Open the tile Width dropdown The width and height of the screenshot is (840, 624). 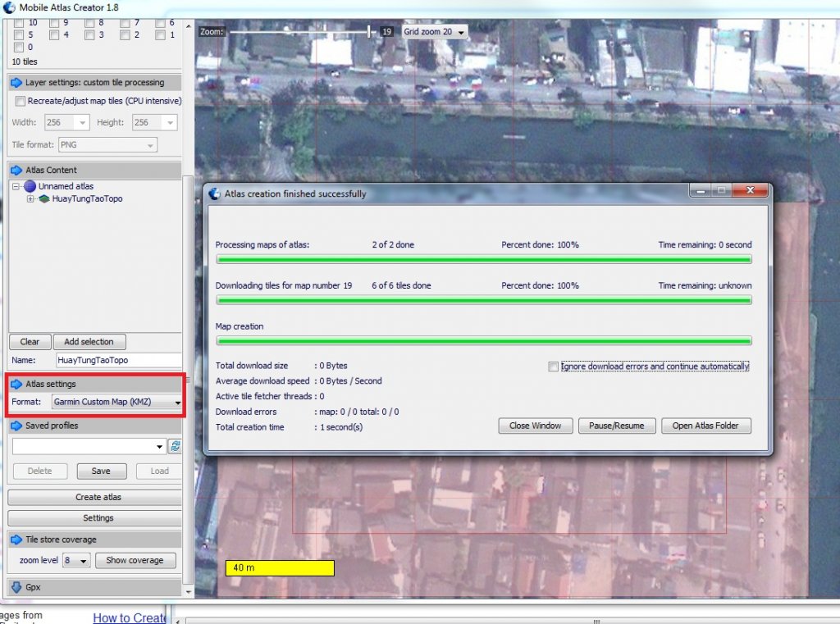(82, 123)
